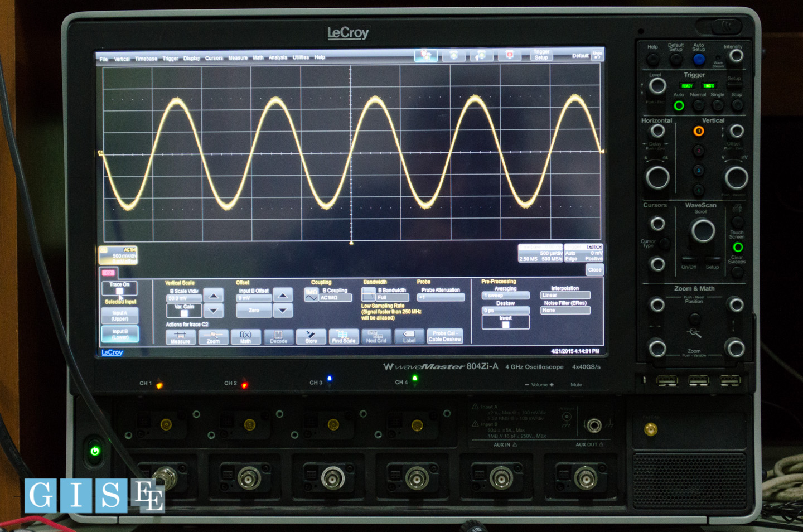Image resolution: width=803 pixels, height=532 pixels.
Task: Toggle the Touch Screen hardware button
Action: tap(738, 247)
